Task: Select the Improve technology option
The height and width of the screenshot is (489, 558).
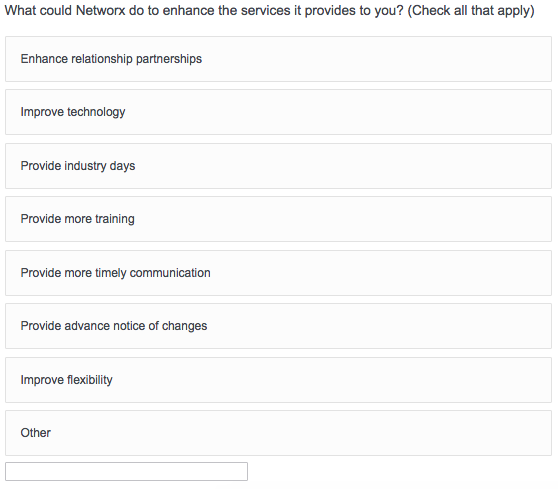Action: [278, 112]
